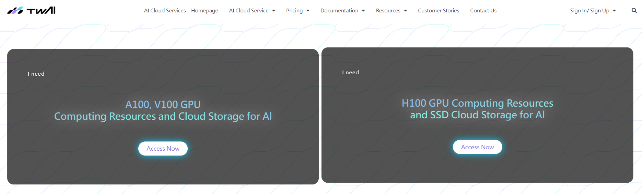Open the Pricing menu

click(x=294, y=11)
